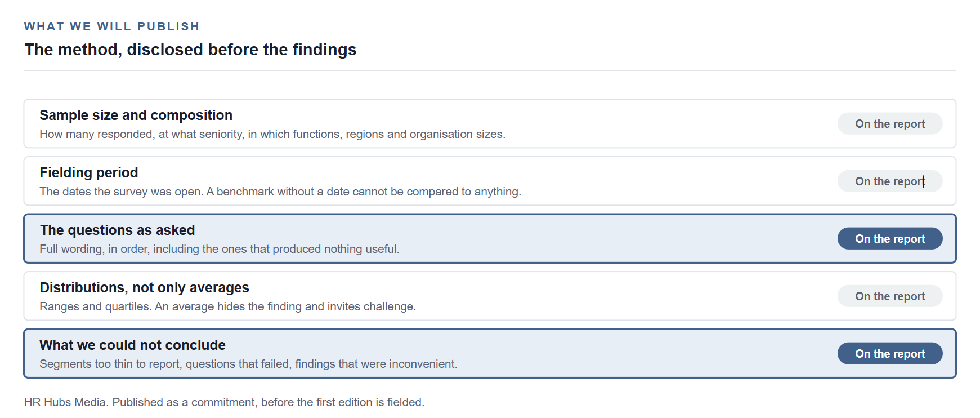
Task: Click the 'What we will publish' section label
Action: click(112, 26)
